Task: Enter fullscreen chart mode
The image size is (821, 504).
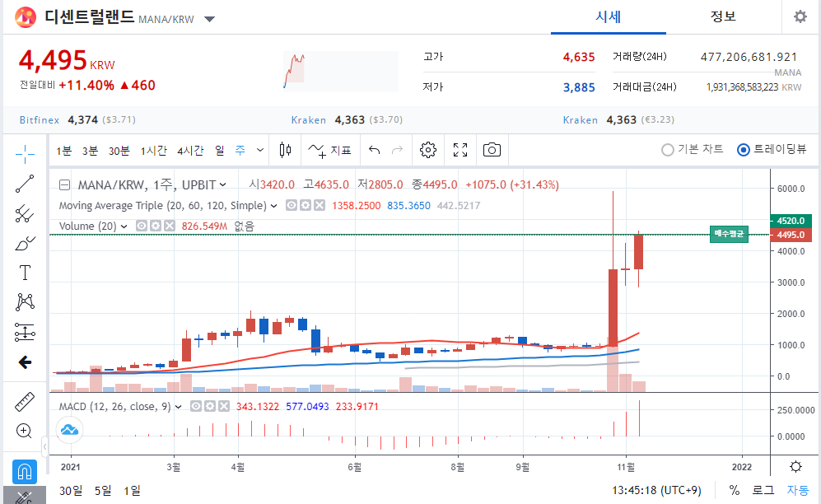Action: 460,150
